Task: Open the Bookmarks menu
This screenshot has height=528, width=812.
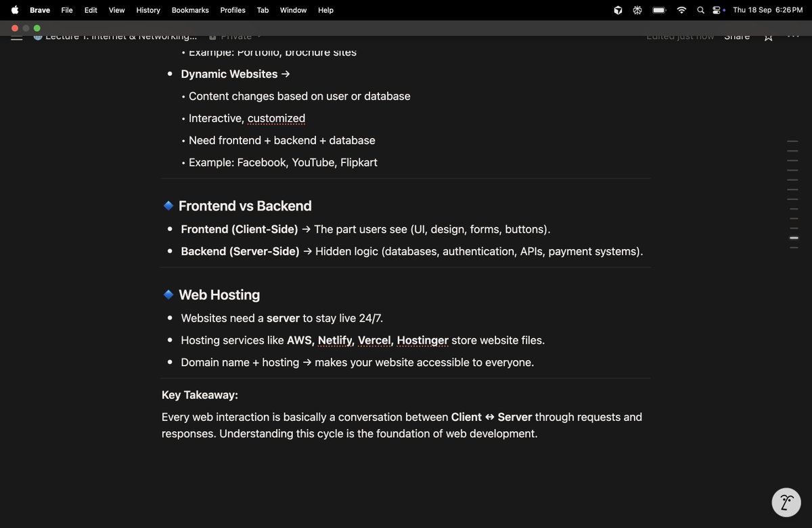Action: point(190,10)
